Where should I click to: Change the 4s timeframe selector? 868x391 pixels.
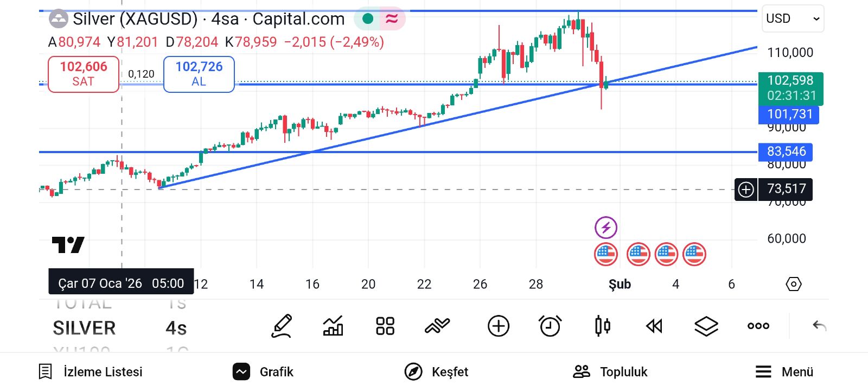tap(176, 328)
